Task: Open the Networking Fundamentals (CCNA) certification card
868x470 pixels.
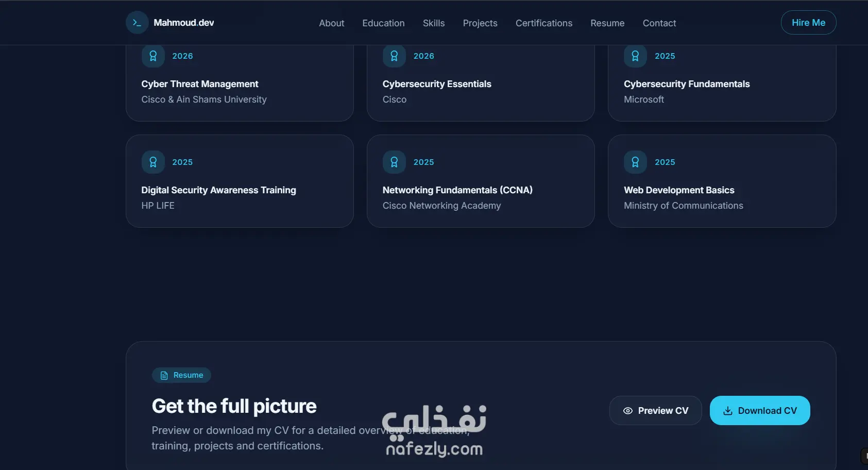Action: (x=481, y=181)
